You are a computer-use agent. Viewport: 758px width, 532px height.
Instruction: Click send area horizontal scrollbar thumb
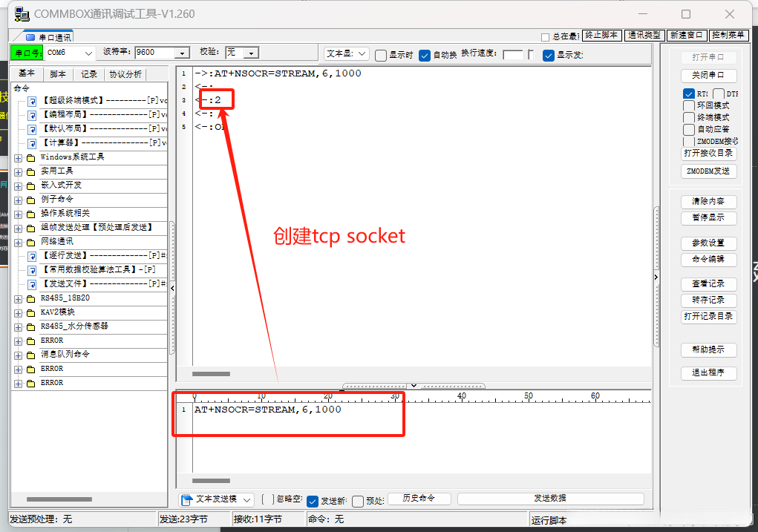point(212,481)
